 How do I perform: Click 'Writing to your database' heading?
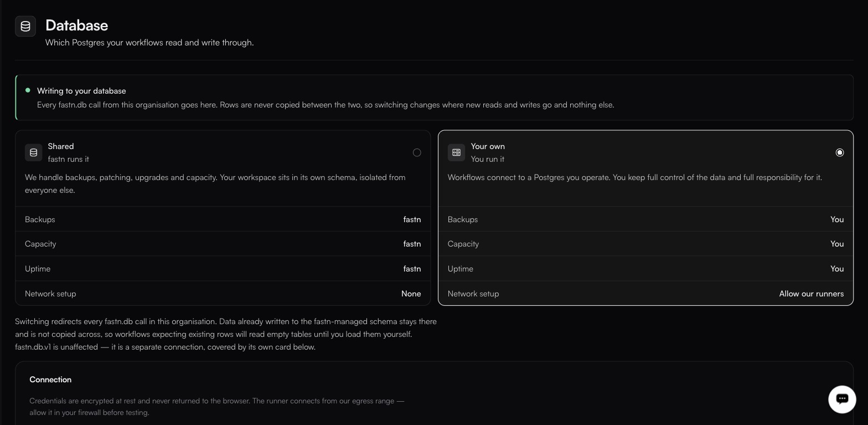81,91
